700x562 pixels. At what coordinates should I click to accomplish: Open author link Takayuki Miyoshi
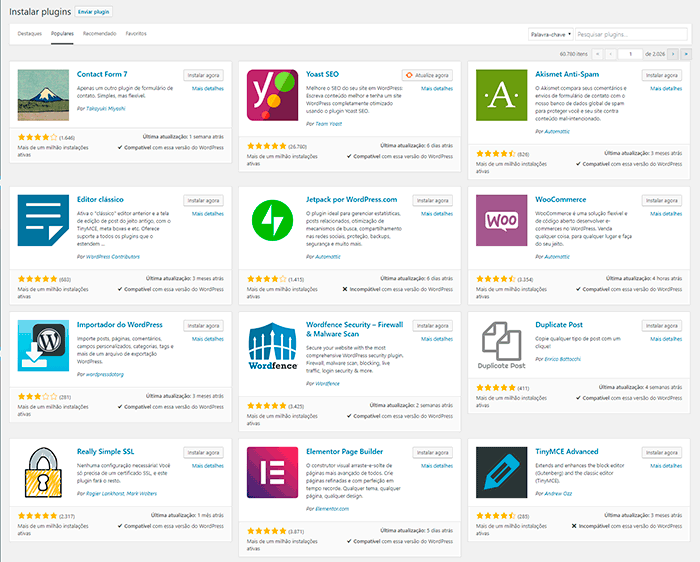[x=106, y=108]
